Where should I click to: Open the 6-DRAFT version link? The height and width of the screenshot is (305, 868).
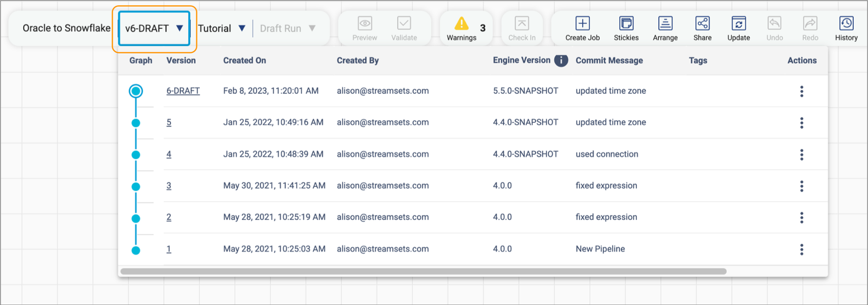[x=183, y=91]
